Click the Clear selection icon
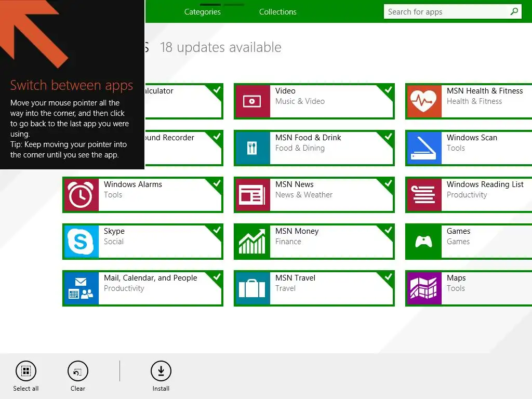The height and width of the screenshot is (399, 532). (x=78, y=371)
